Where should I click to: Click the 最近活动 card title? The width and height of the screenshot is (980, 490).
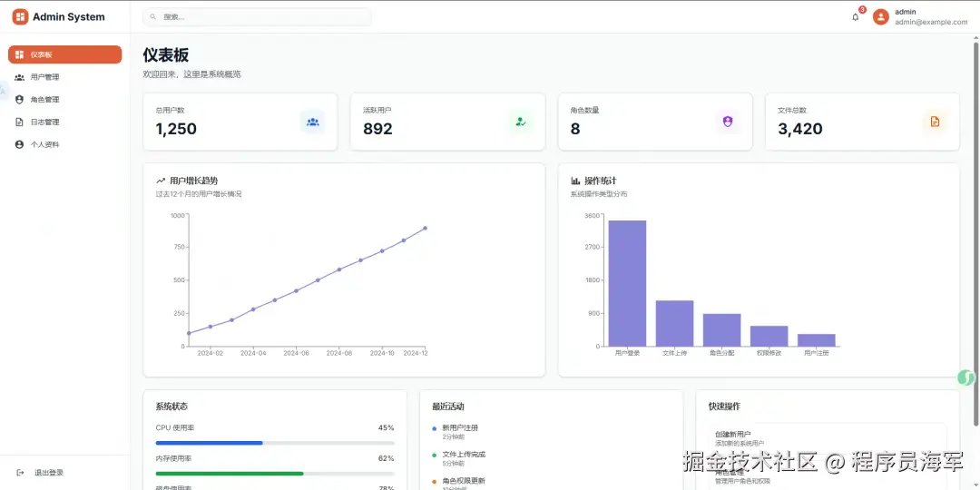click(448, 407)
